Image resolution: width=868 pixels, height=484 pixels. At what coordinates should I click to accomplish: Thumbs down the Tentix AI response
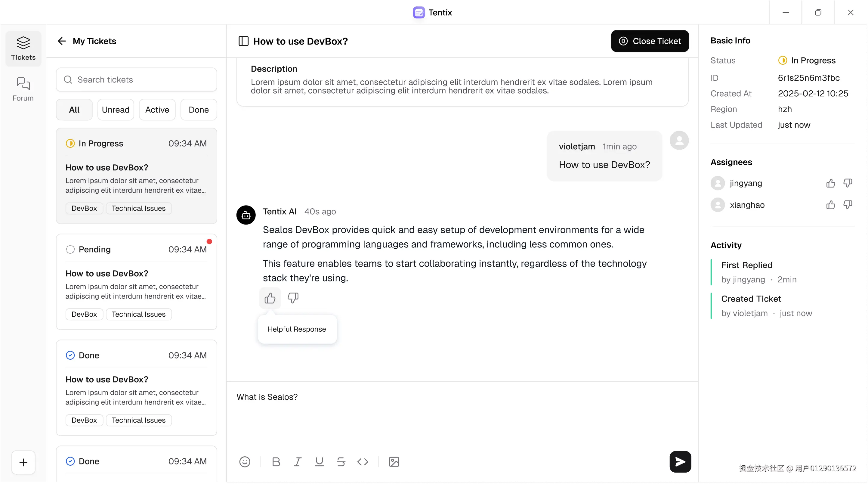[x=292, y=298]
